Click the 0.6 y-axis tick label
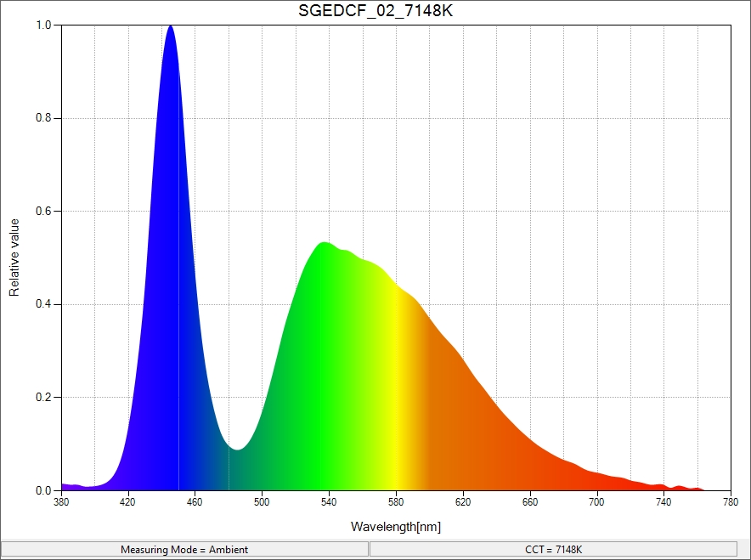 tap(44, 212)
